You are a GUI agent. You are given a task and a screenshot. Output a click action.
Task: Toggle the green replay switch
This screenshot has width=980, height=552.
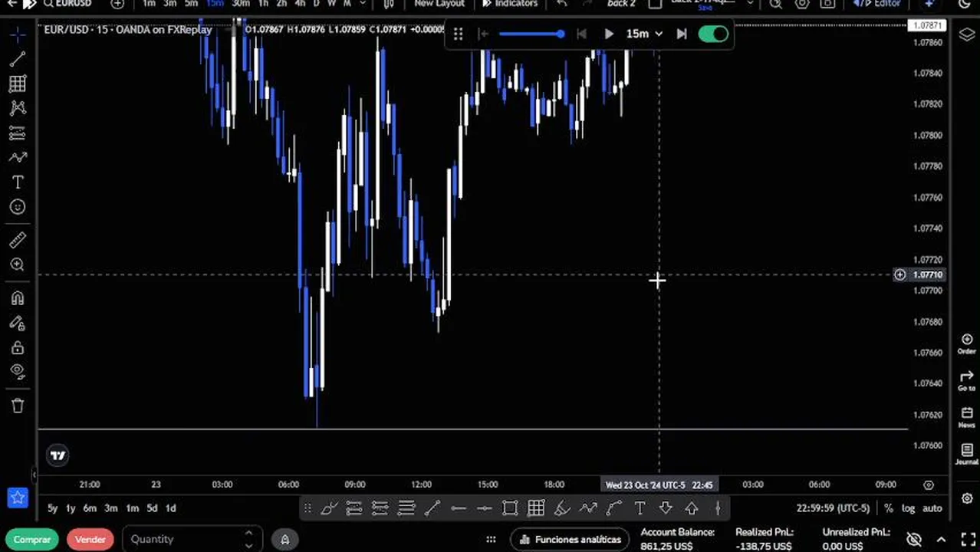coord(713,34)
